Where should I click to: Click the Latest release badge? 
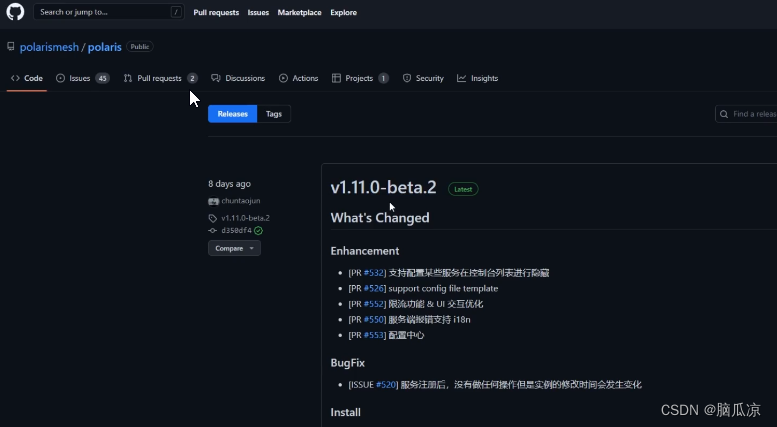pos(463,189)
